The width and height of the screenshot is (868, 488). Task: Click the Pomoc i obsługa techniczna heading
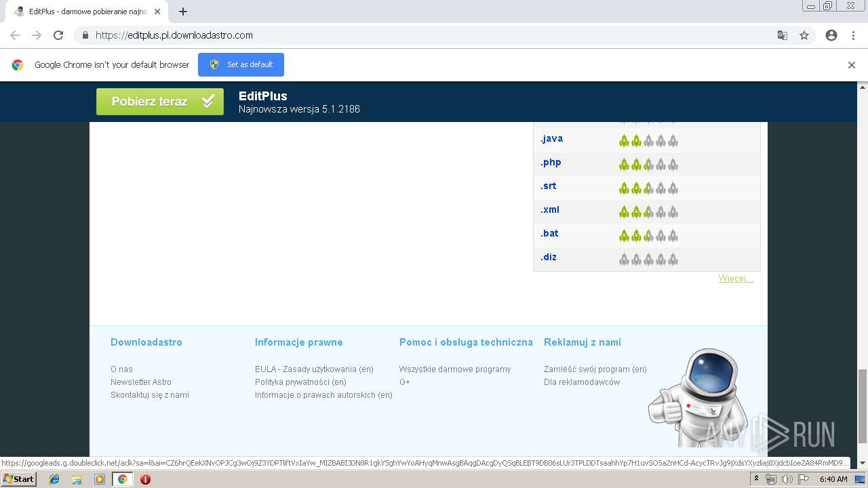466,342
